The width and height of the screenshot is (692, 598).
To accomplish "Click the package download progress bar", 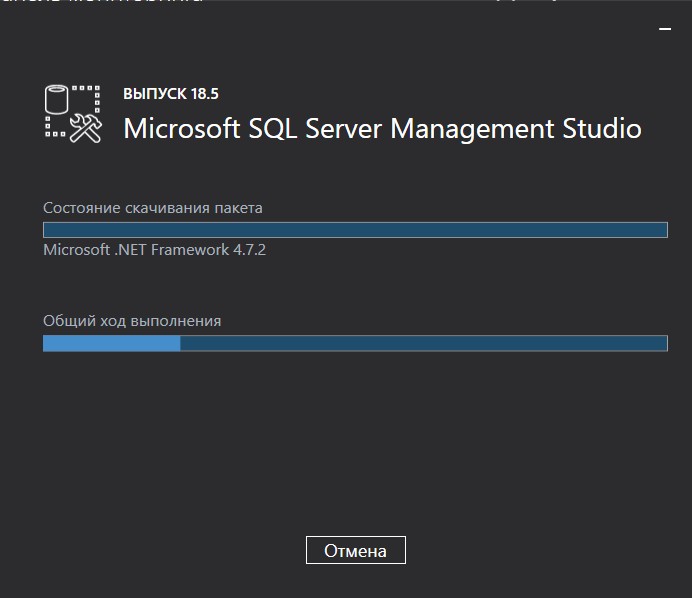I will click(x=355, y=230).
